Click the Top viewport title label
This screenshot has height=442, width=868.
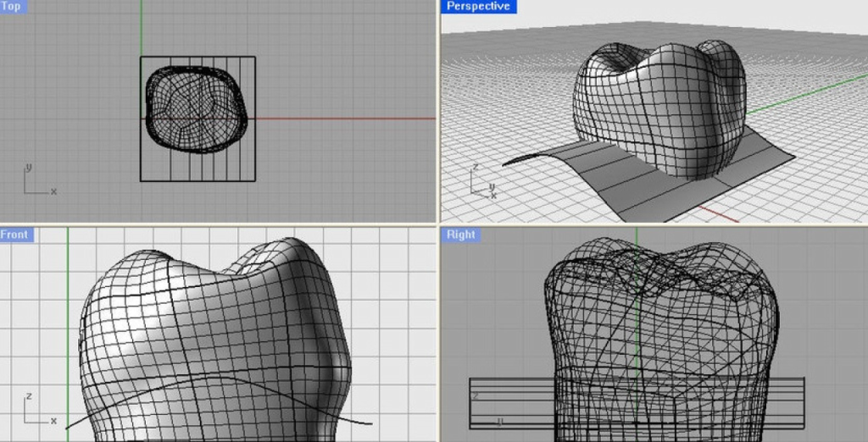coord(13,6)
